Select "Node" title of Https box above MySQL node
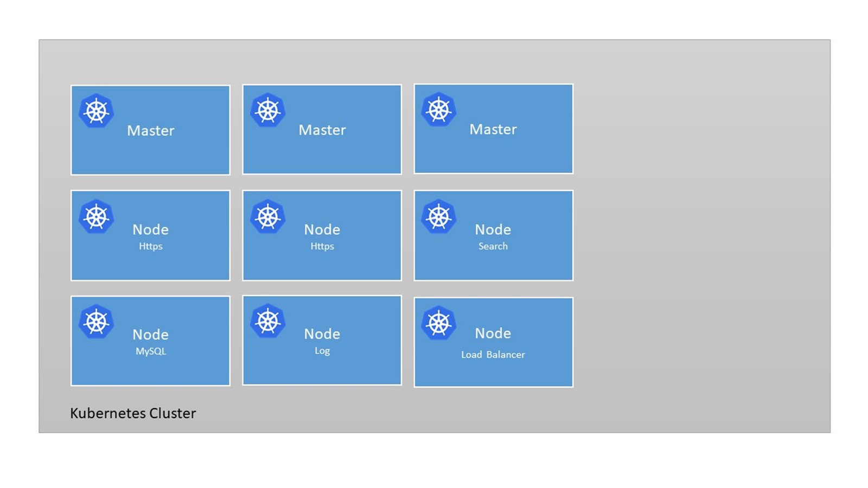Image resolution: width=868 pixels, height=488 pixels. coord(151,230)
